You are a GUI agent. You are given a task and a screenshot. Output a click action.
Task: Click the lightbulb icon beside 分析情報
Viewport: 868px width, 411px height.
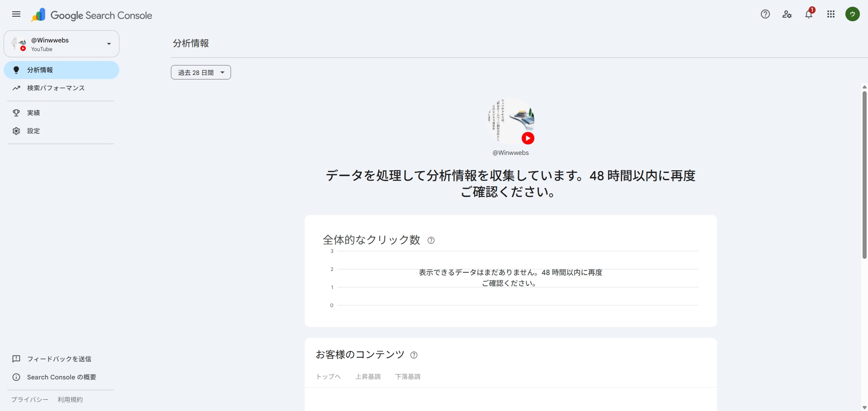16,70
